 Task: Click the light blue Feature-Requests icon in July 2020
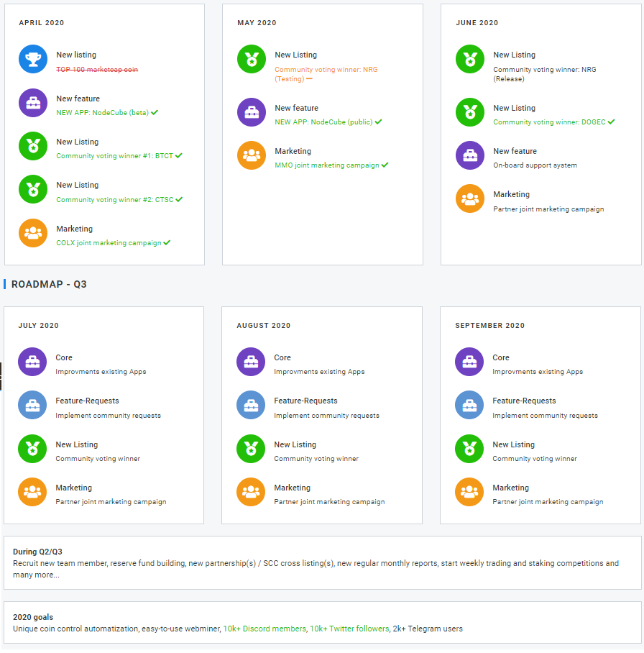coord(32,405)
